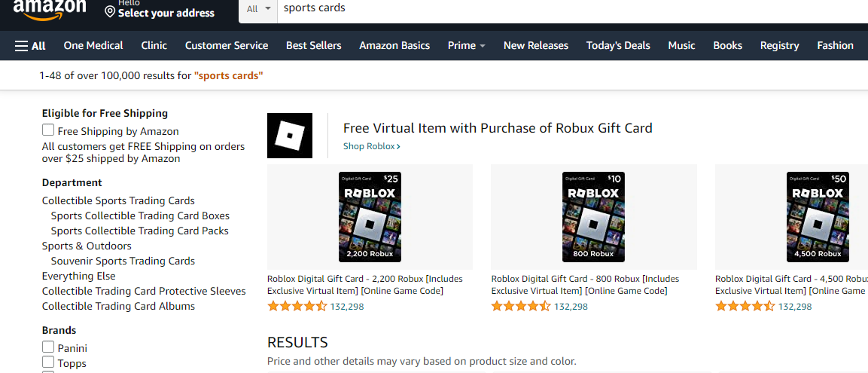The width and height of the screenshot is (868, 373).
Task: Select Collectible Trading Card Albums department
Action: pos(118,306)
